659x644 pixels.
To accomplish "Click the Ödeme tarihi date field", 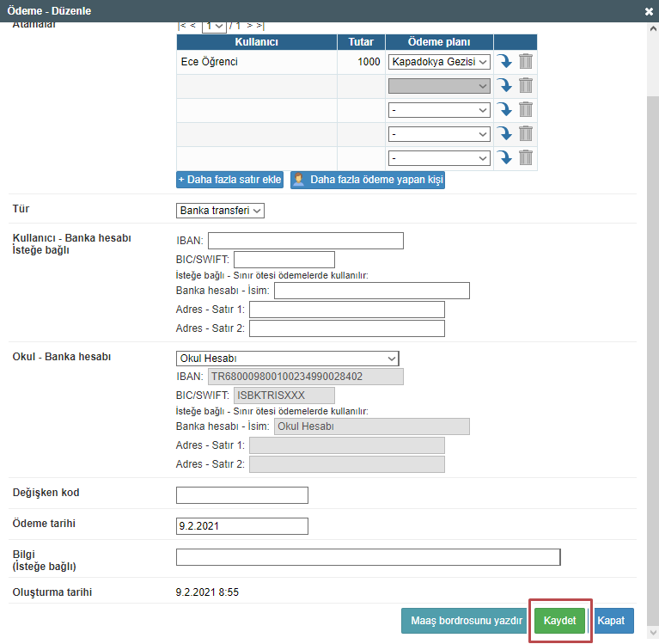I will [242, 526].
